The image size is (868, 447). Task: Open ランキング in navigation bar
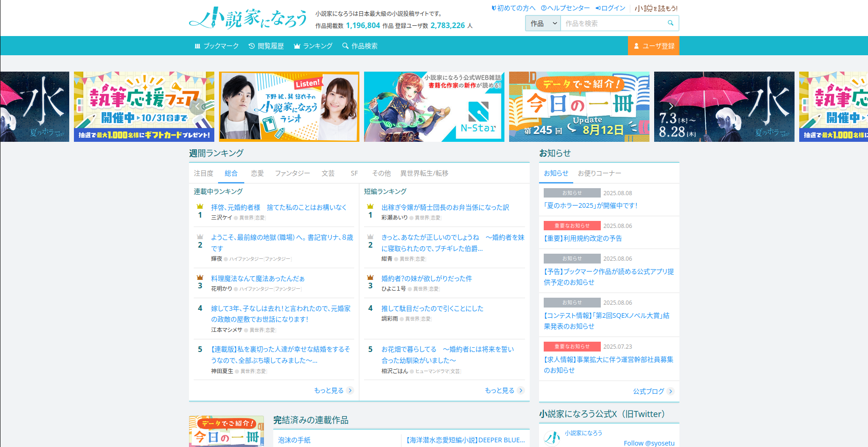coord(313,46)
